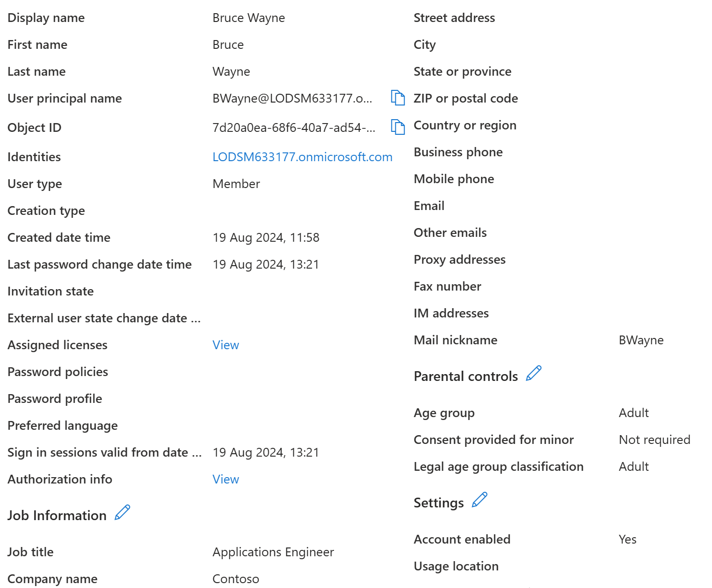Edit Job Information with pencil icon
Screen dimensions: 712x588
coord(122,513)
